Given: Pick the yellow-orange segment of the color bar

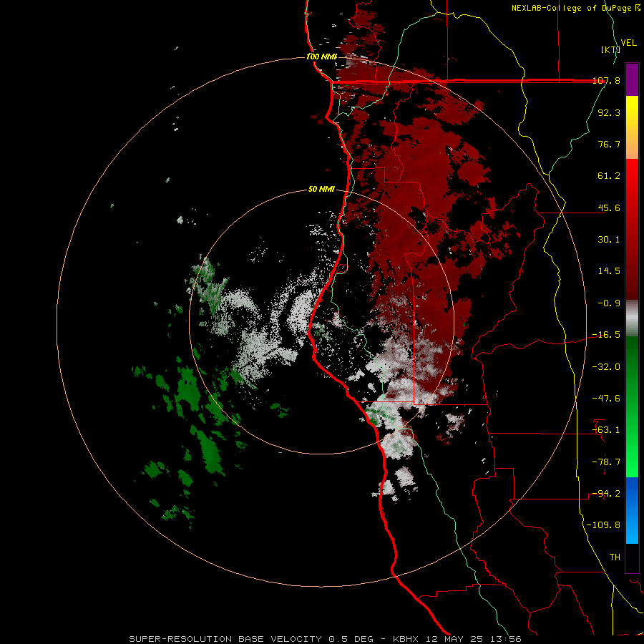Looking at the screenshot, I should pos(632,127).
